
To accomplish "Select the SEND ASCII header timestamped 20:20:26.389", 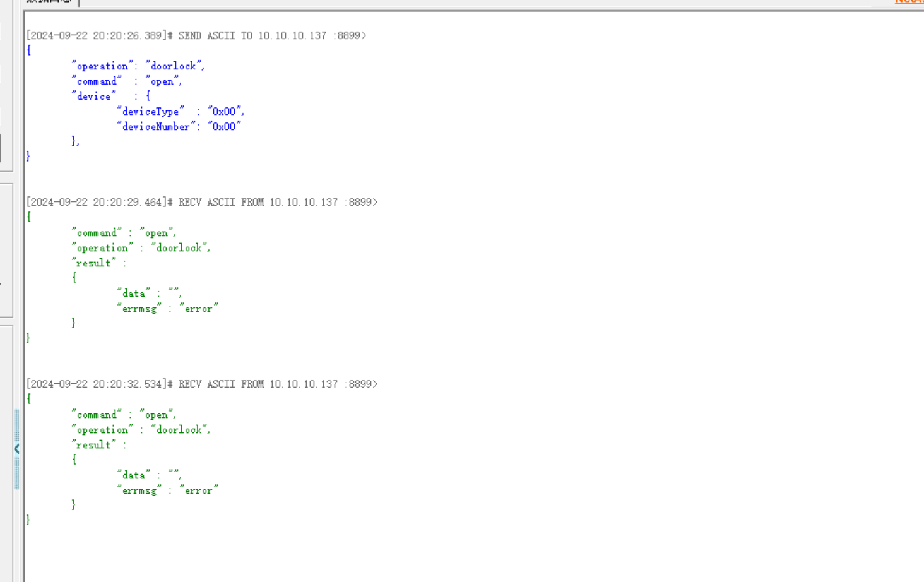I will (196, 36).
